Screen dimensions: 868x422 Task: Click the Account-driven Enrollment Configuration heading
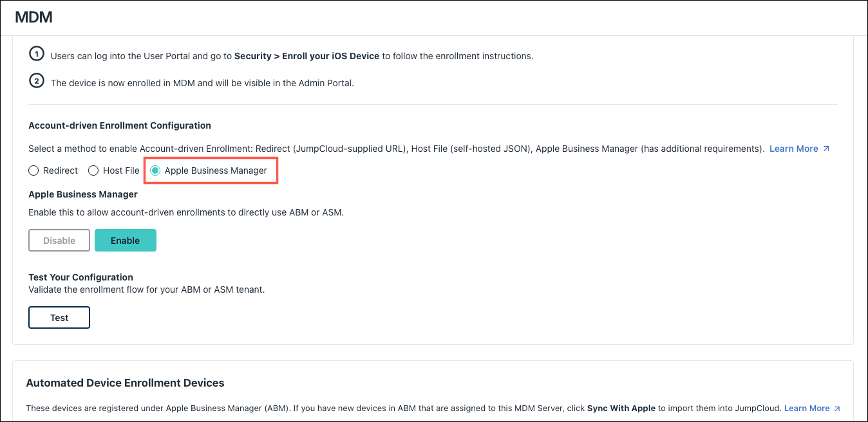point(120,125)
